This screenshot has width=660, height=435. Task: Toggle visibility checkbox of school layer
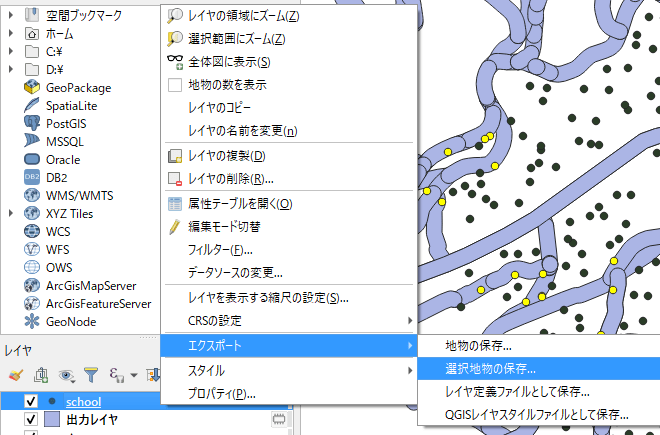[31, 401]
